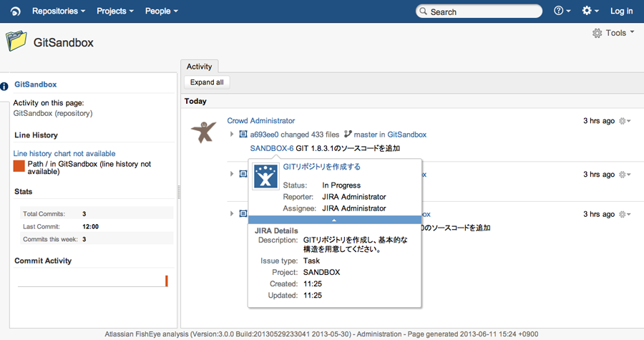The image size is (644, 340).
Task: Click the orange bar in Commit Activity chart
Action: point(166,281)
